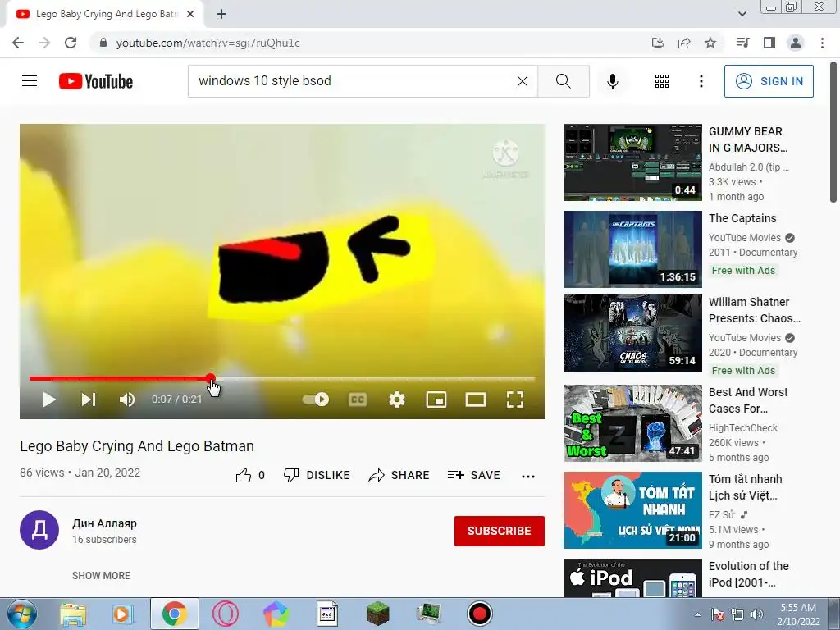Open YouTube settings three-dot menu
This screenshot has height=630, width=840.
pos(701,81)
